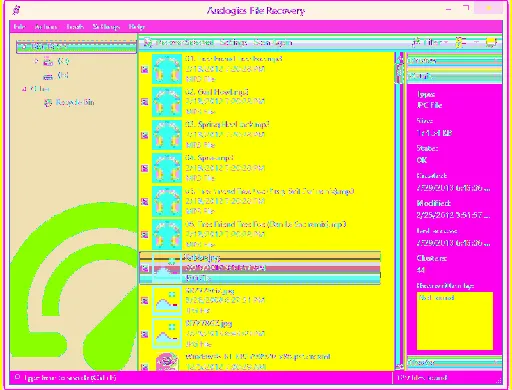Expand the (C:) drive node arrow
Screen dimensions: 512x390
[36, 61]
